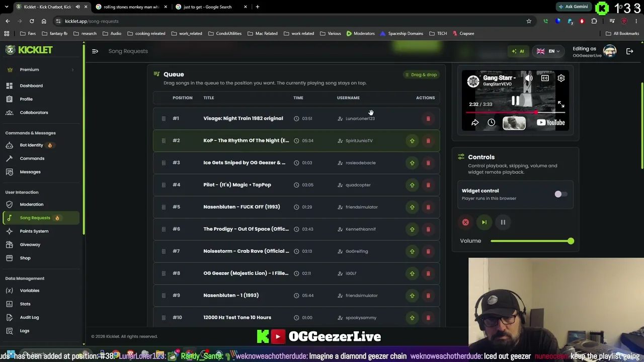The image size is (644, 362).
Task: Open the EN language dropdown
Action: [x=548, y=51]
